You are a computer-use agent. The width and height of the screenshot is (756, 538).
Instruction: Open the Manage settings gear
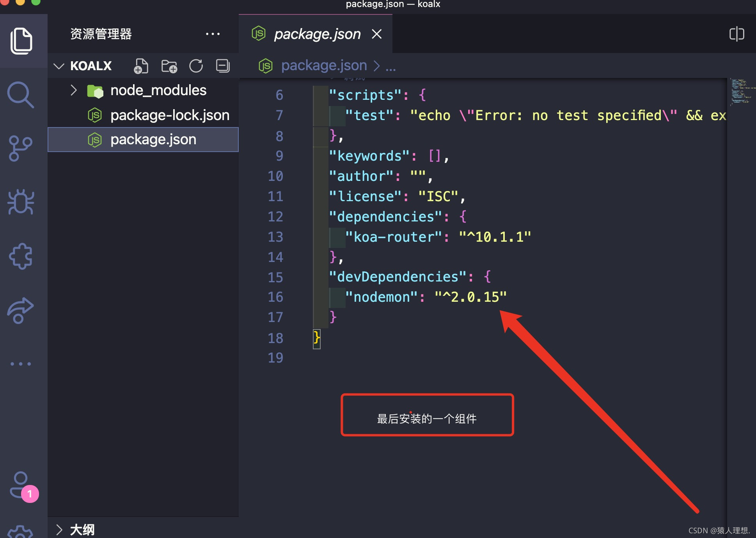[21, 532]
